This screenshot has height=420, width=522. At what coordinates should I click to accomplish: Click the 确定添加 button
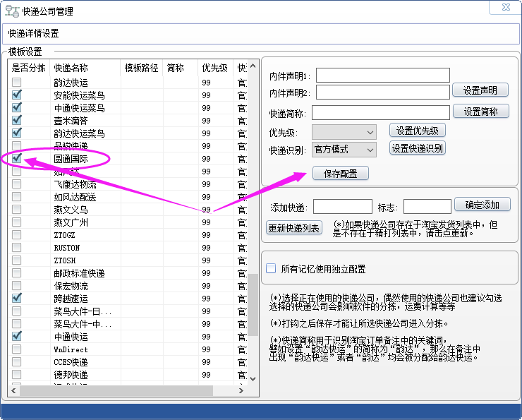(482, 205)
